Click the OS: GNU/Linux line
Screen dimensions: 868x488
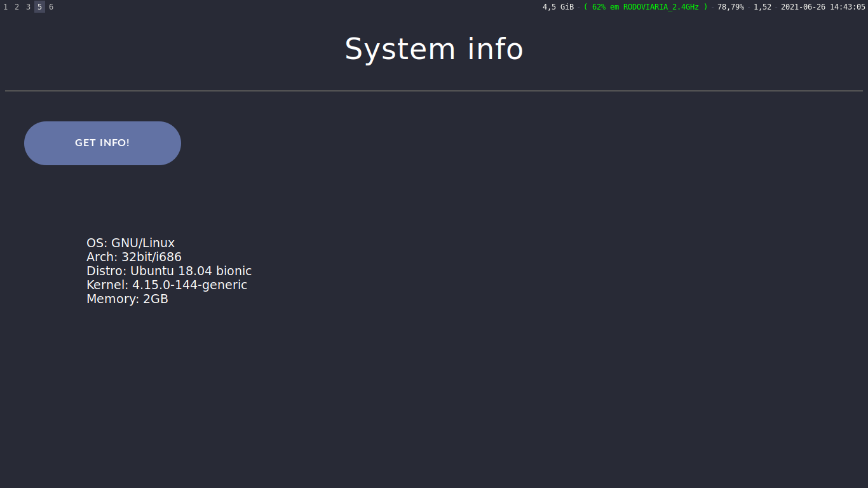[x=130, y=243]
